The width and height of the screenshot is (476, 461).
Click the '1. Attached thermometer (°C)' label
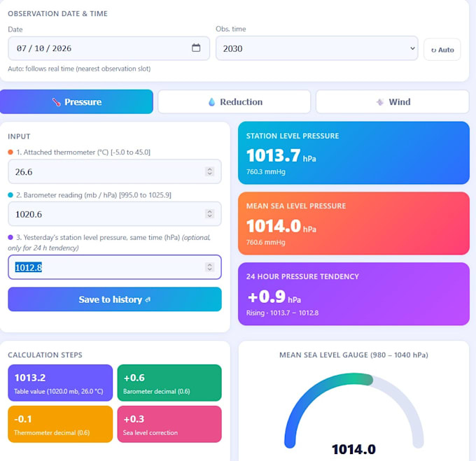pos(83,153)
